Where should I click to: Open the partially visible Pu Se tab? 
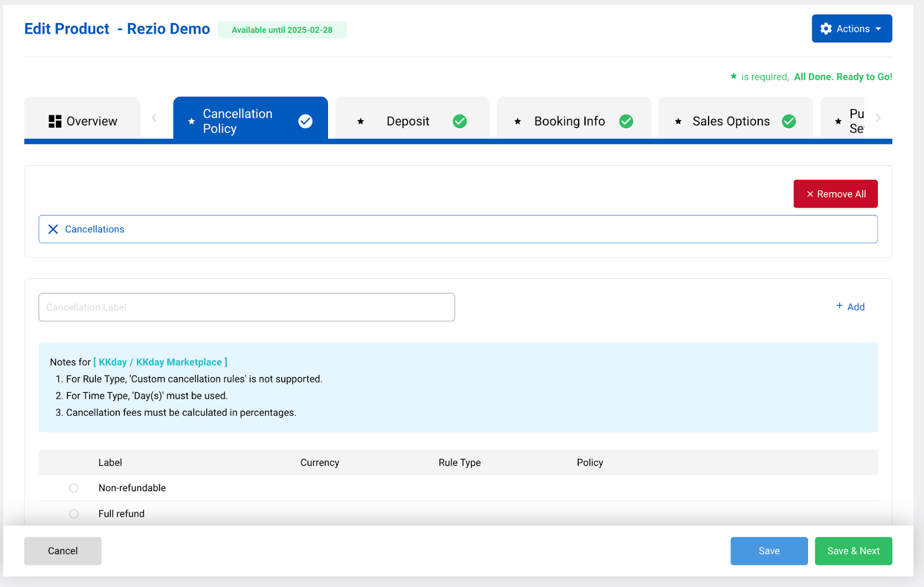[x=842, y=118]
